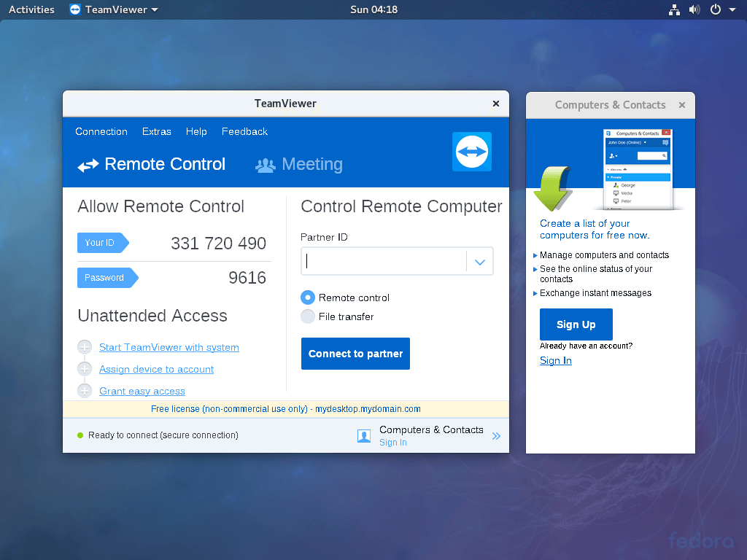The height and width of the screenshot is (560, 747).
Task: Close the Computers & Contacts window
Action: click(x=682, y=105)
